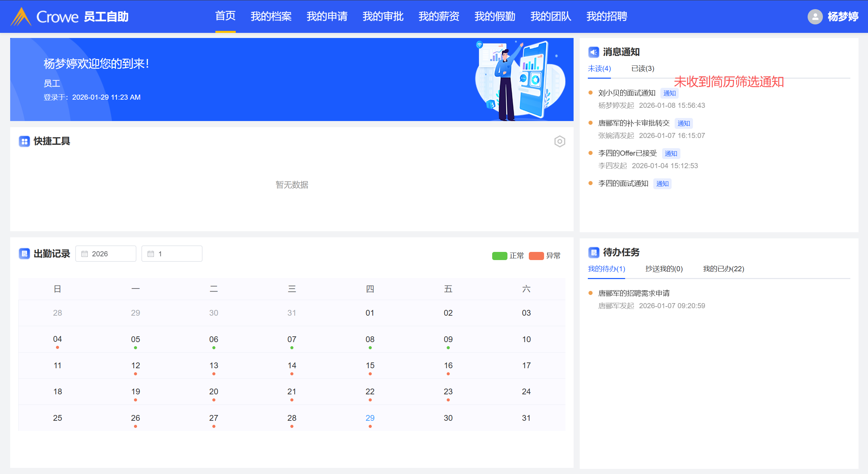This screenshot has width=868, height=474.
Task: Open 抄送我的(0) tab
Action: (664, 269)
